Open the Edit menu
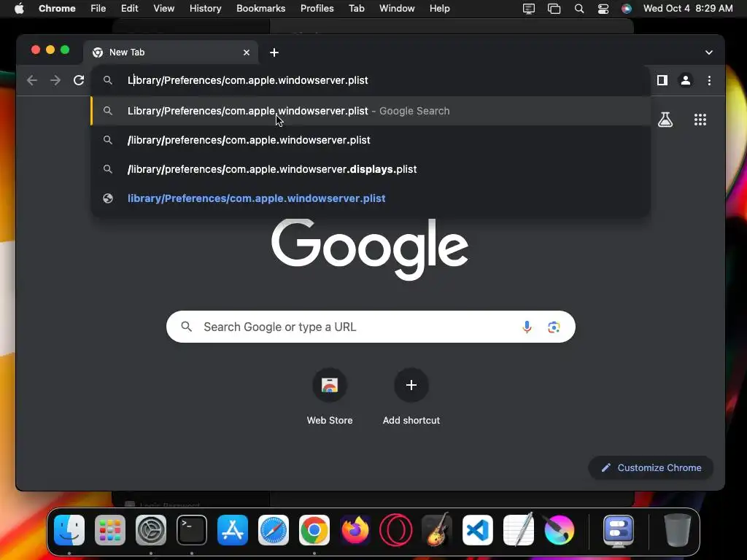747x560 pixels. click(129, 9)
